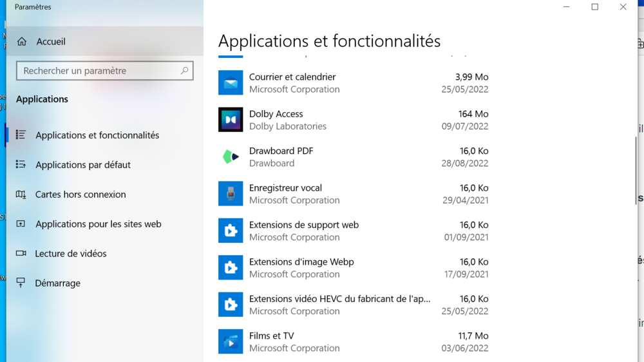Open Applications par défaut settings page

coord(82,165)
